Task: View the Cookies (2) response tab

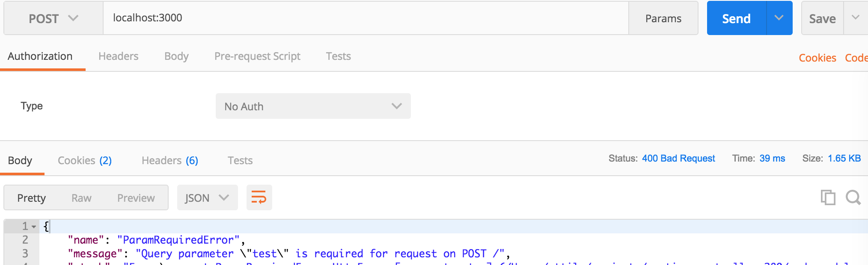Action: click(84, 160)
